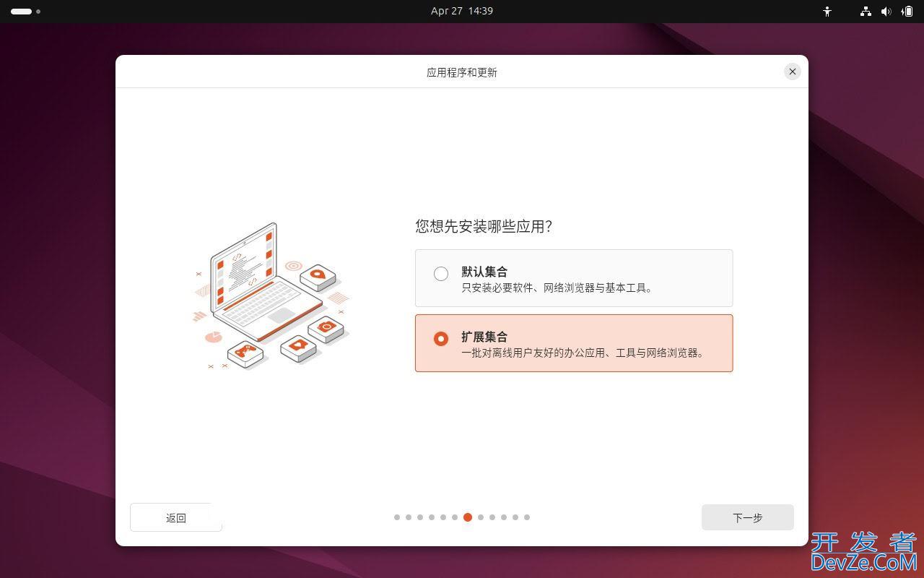Click the 下一步 button
The image size is (924, 578).
pyautogui.click(x=748, y=517)
